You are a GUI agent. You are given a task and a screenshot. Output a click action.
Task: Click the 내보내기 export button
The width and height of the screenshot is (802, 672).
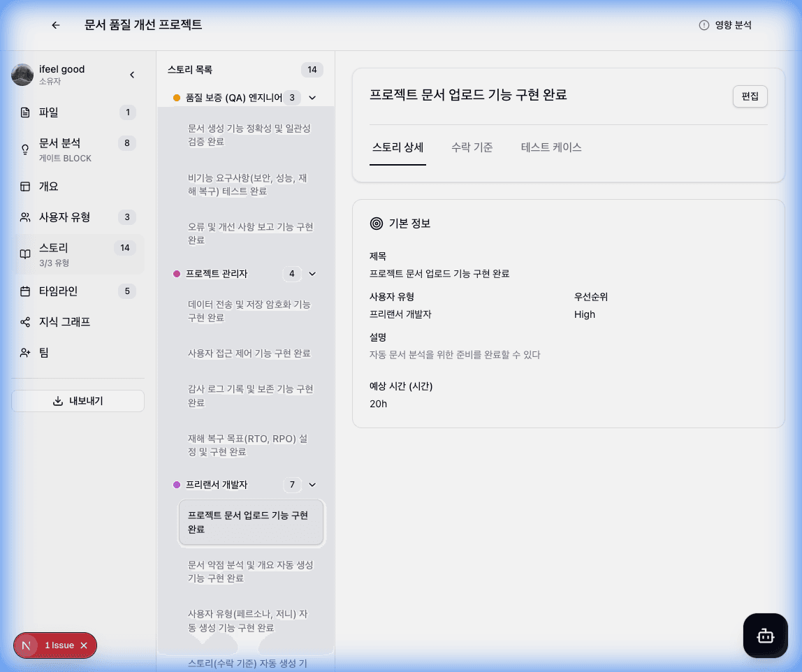coord(78,401)
